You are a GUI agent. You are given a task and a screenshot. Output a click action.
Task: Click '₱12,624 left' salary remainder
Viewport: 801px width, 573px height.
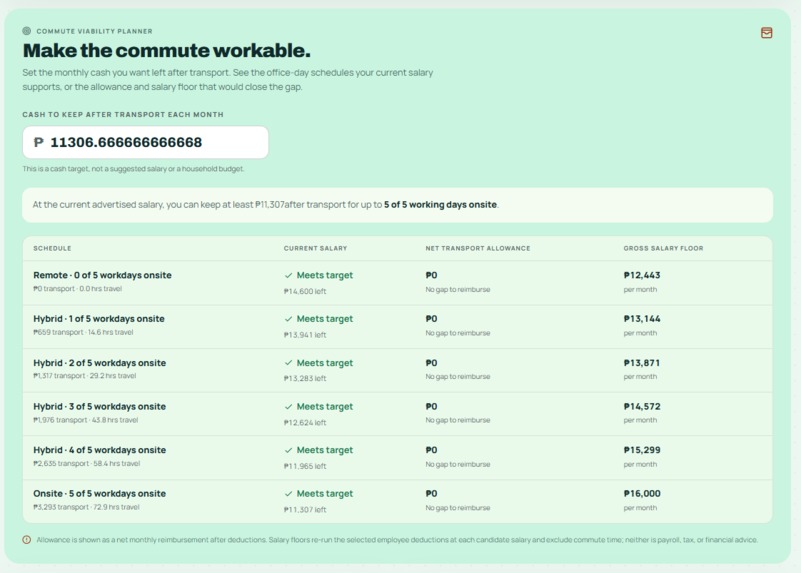(x=305, y=422)
